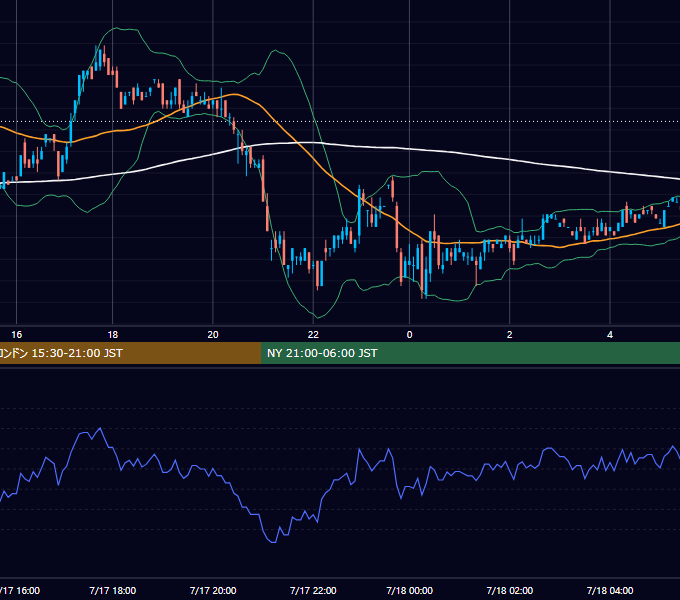Click the 7/17 22:00 date label
The image size is (680, 600).
[x=313, y=590]
